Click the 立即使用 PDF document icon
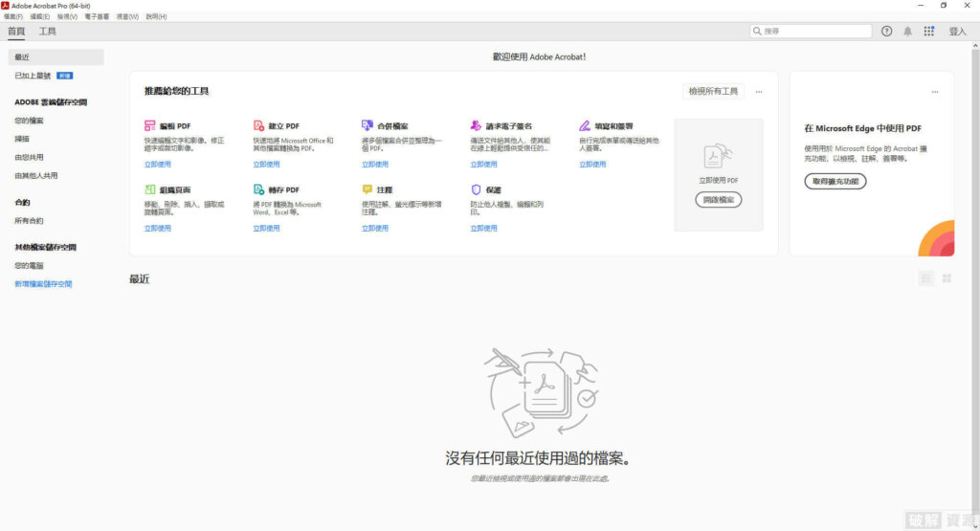980x531 pixels. coord(718,156)
